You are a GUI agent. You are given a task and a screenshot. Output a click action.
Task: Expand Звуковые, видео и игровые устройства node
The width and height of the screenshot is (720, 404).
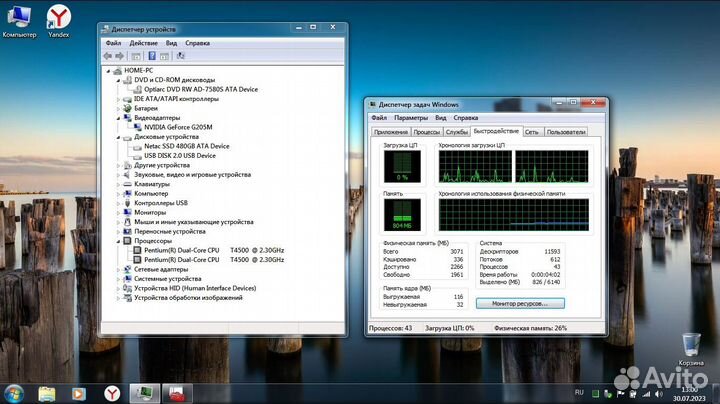tap(118, 175)
